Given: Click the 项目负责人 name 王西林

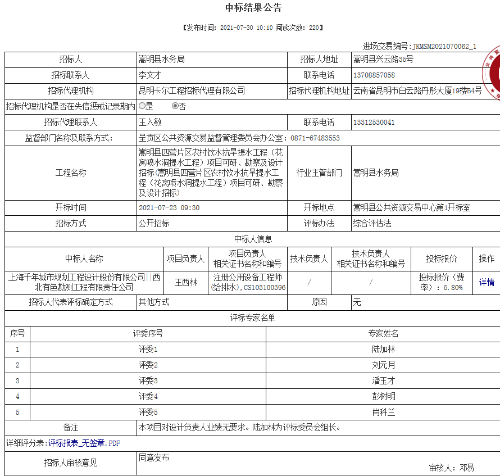Looking at the screenshot, I should [x=186, y=283].
